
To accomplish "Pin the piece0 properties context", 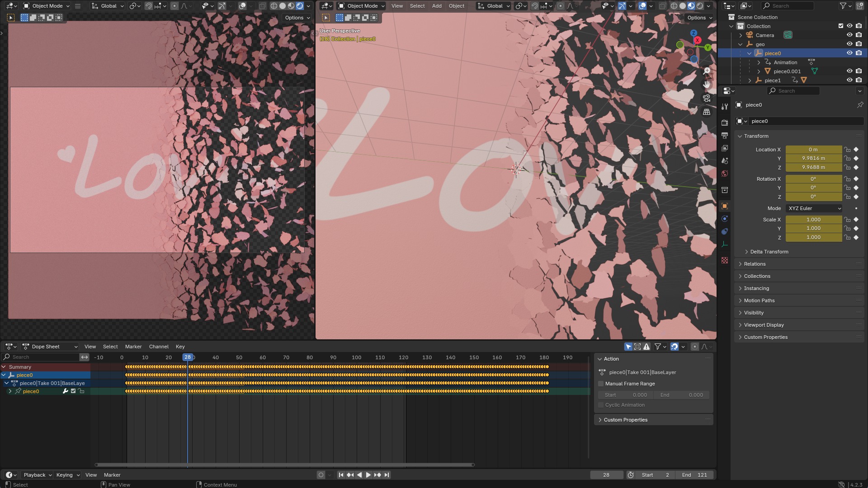I will click(860, 105).
